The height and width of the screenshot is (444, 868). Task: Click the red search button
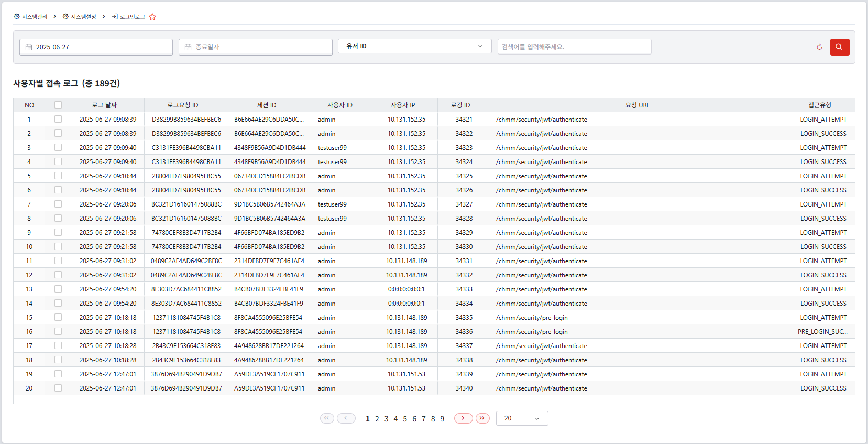tap(840, 47)
